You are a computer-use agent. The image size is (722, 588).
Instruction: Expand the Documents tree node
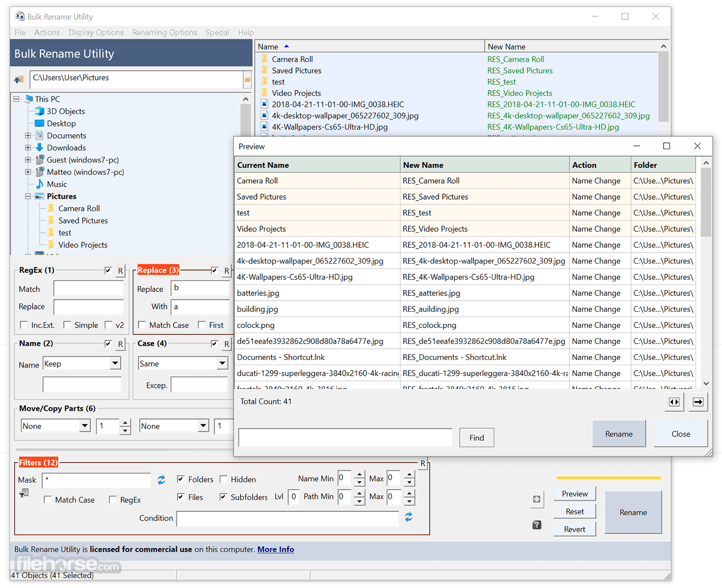[28, 136]
